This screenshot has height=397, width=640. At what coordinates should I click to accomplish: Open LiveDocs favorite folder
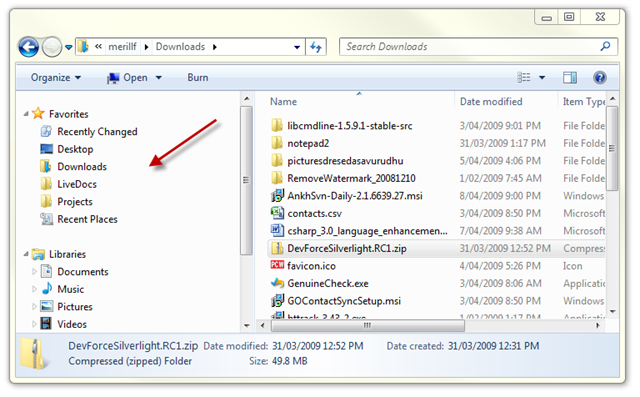tap(77, 184)
